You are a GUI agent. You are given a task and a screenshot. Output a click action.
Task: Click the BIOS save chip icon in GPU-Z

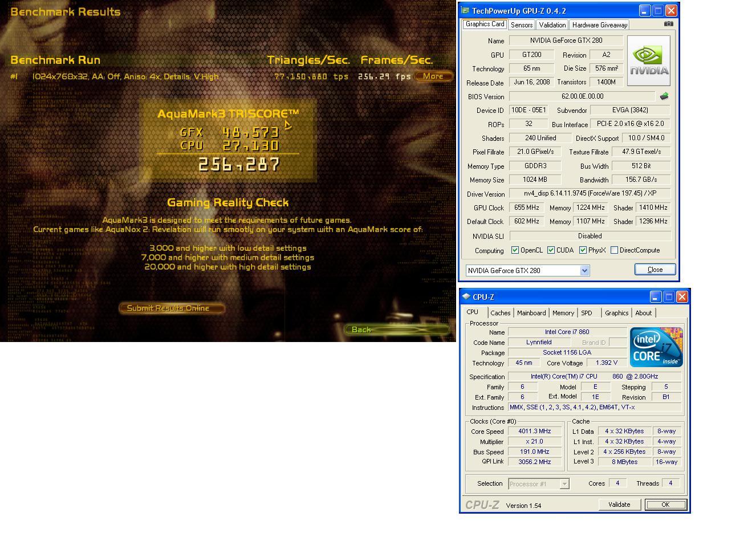tap(664, 96)
